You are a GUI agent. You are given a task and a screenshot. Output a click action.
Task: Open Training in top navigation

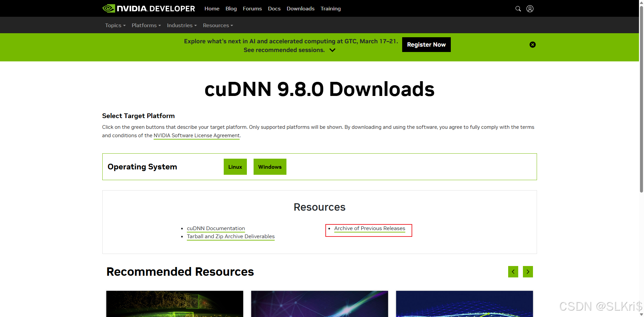(331, 9)
